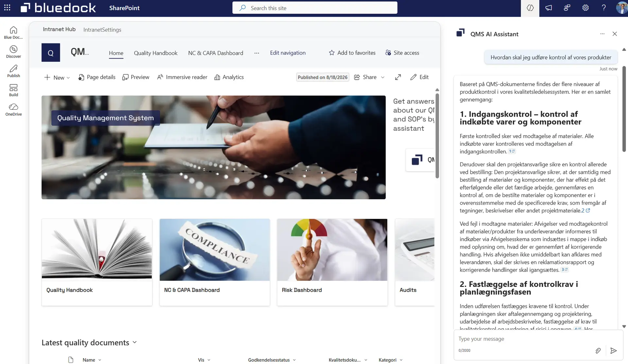Open the Name column sort dropdown
Screen dimensions: 628x364
tap(92, 360)
